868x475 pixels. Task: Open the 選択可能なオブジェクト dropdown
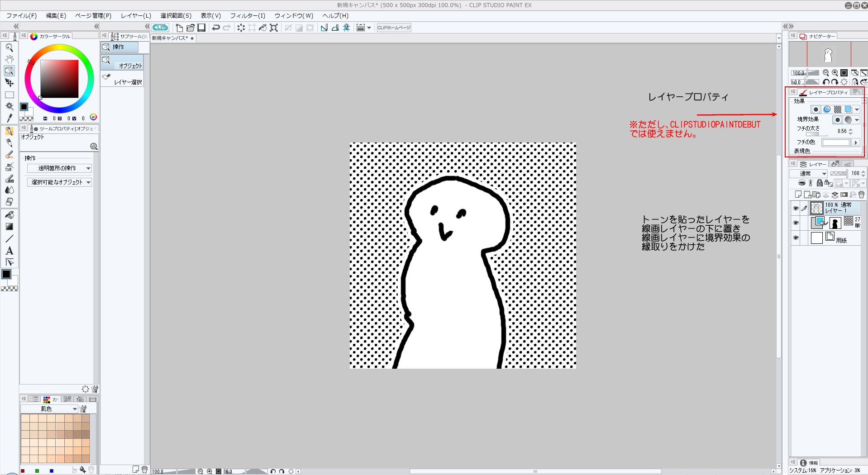click(x=59, y=182)
